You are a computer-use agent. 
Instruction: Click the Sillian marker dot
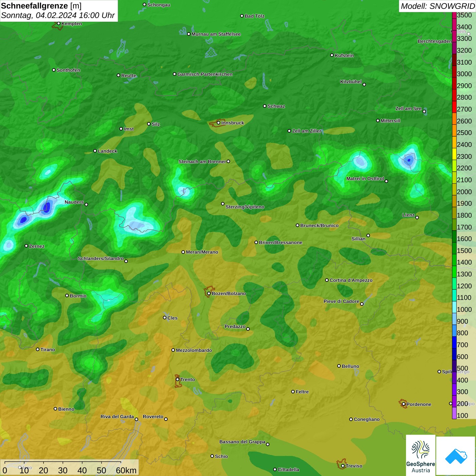[368, 235]
